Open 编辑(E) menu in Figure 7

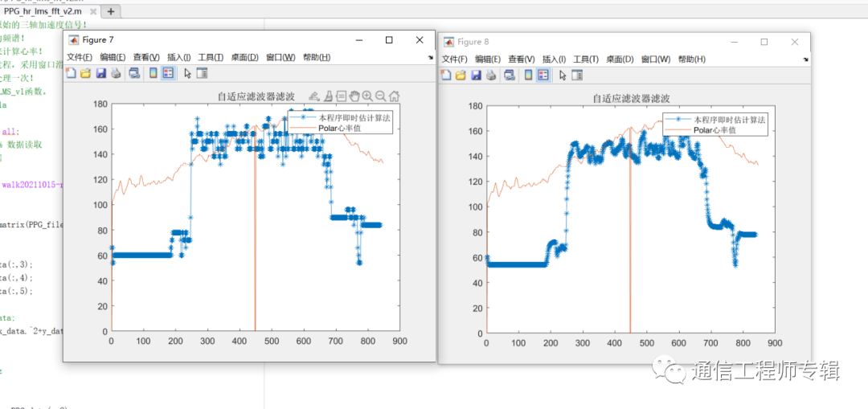coord(113,57)
